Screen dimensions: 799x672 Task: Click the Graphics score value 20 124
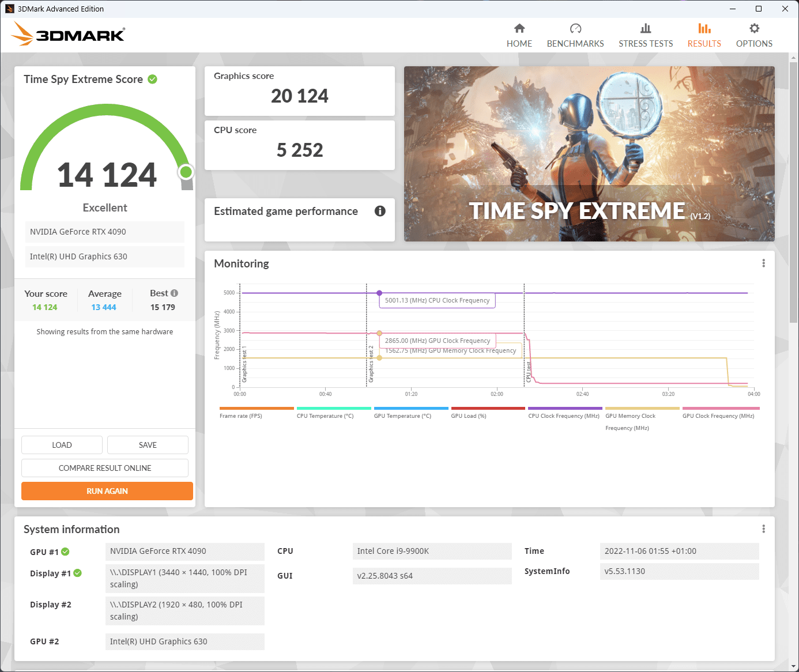tap(300, 96)
